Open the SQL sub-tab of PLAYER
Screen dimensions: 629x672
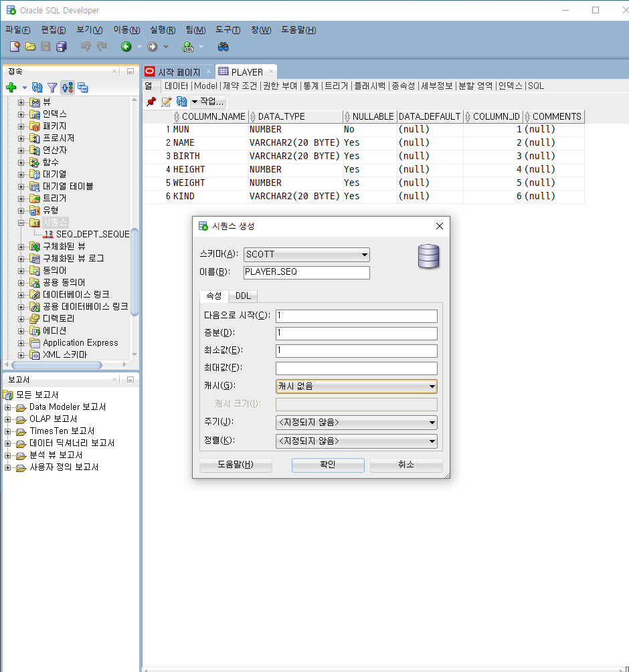click(535, 86)
